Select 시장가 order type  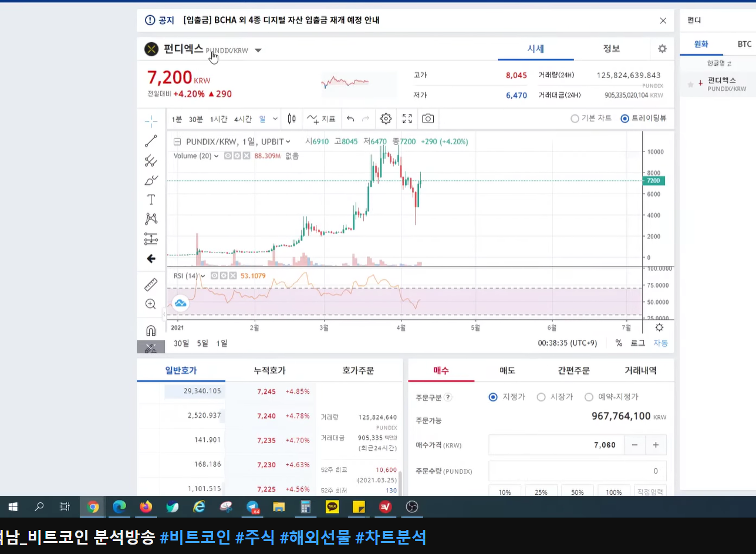[555, 397]
